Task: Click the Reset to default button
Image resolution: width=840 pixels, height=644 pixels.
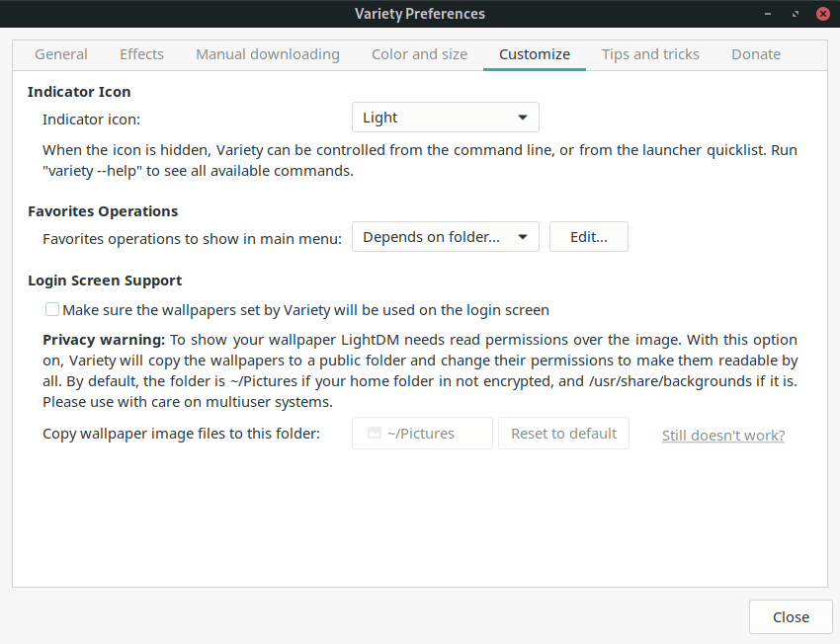Action: 563,433
